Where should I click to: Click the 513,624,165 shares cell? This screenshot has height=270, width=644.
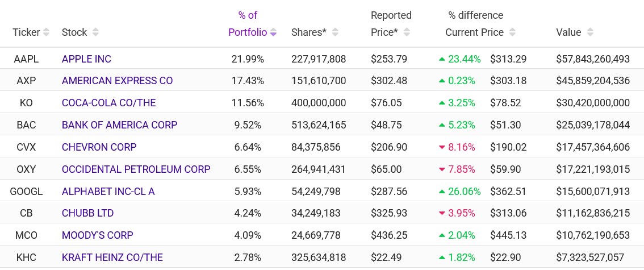click(319, 125)
